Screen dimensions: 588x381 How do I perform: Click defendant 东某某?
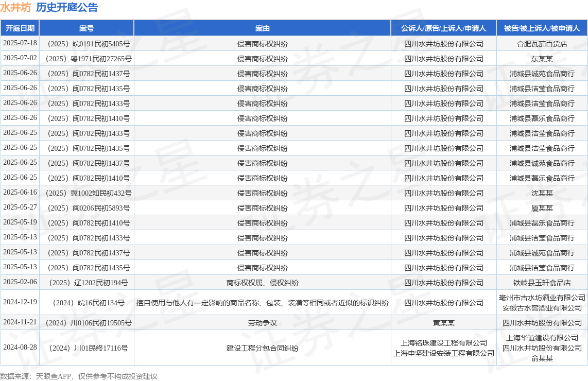pyautogui.click(x=542, y=59)
